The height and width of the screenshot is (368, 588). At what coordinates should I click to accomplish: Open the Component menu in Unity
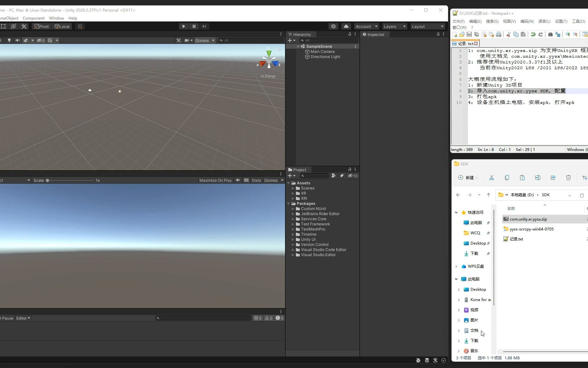(34, 18)
